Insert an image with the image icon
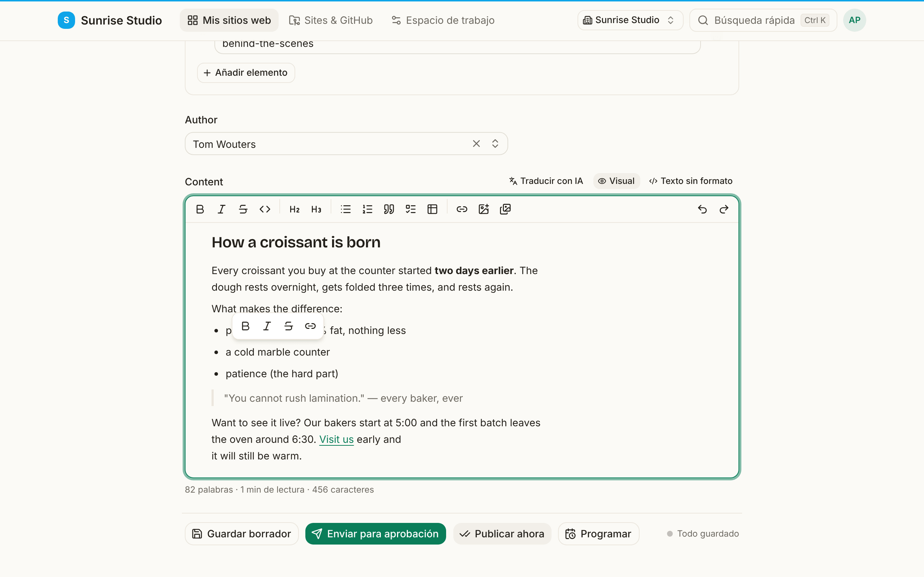 (483, 209)
